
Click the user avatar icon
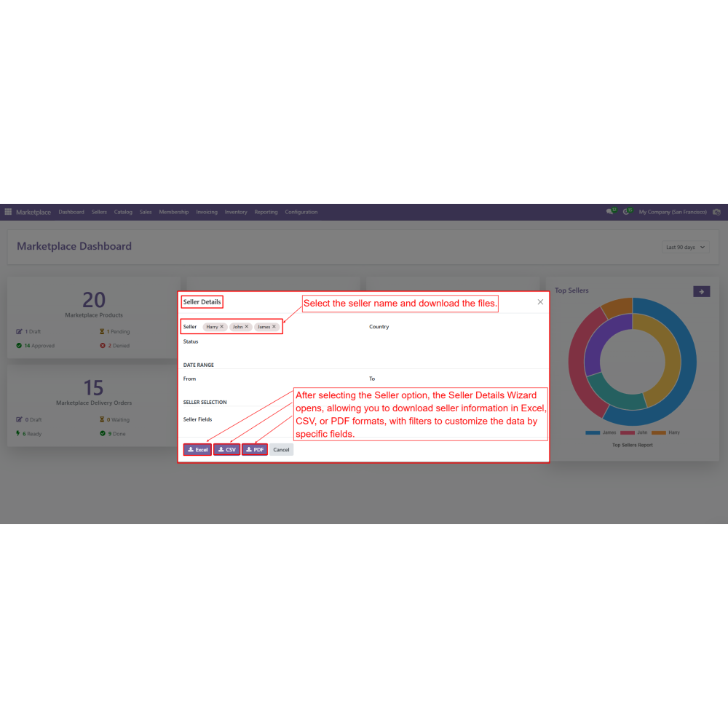[716, 212]
